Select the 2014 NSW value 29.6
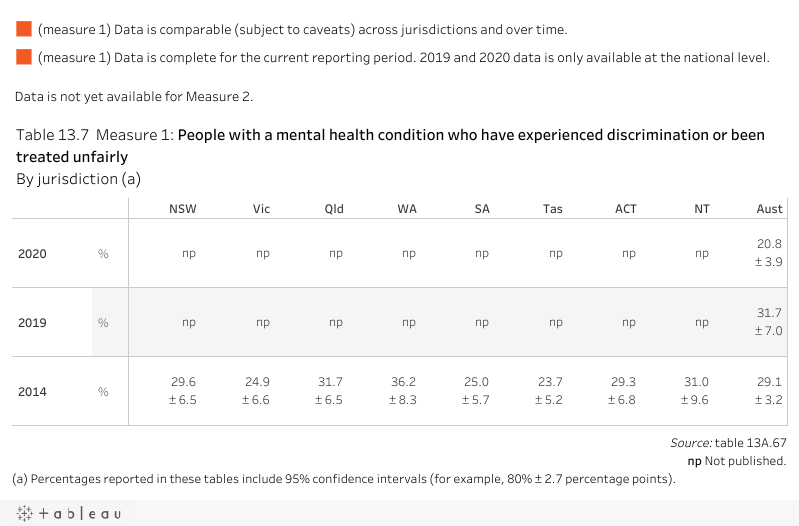 click(x=183, y=382)
